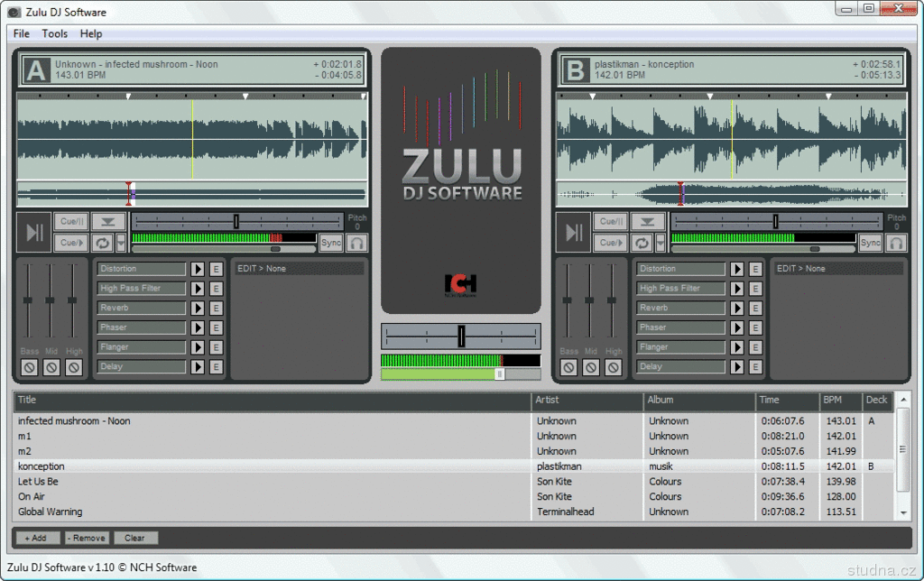The width and height of the screenshot is (924, 581).
Task: Open loop options dropdown on deck A
Action: coord(121,243)
